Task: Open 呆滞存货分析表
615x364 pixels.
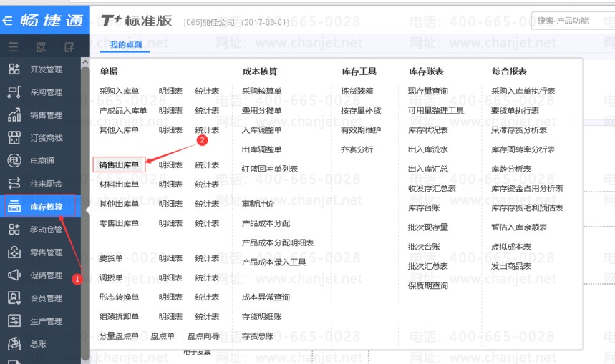Action: pos(519,129)
